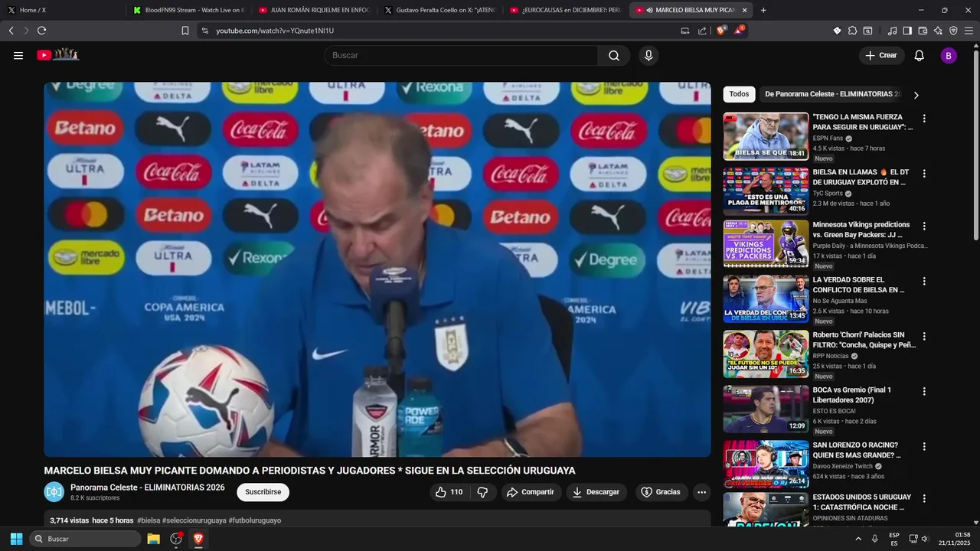Open options for 'TENGO LA MISMA FUERZA' video
This screenshot has height=551, width=980.
coord(924,119)
